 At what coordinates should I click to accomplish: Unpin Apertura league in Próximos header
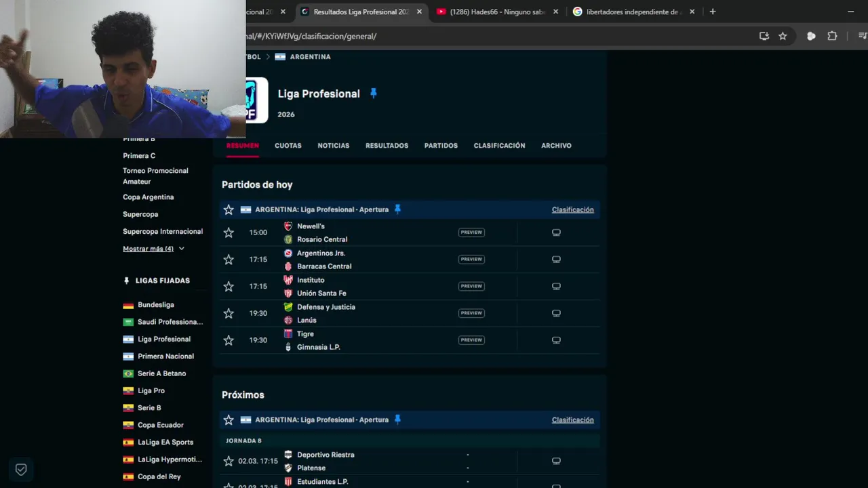pyautogui.click(x=397, y=420)
